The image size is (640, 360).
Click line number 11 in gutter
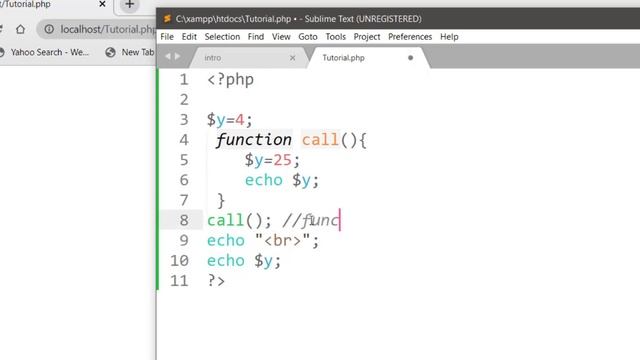tap(180, 281)
